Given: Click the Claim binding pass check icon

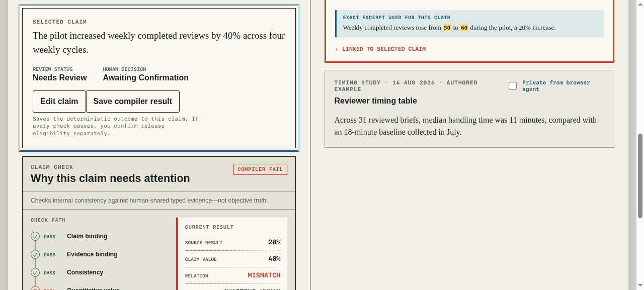Looking at the screenshot, I should coord(35,236).
